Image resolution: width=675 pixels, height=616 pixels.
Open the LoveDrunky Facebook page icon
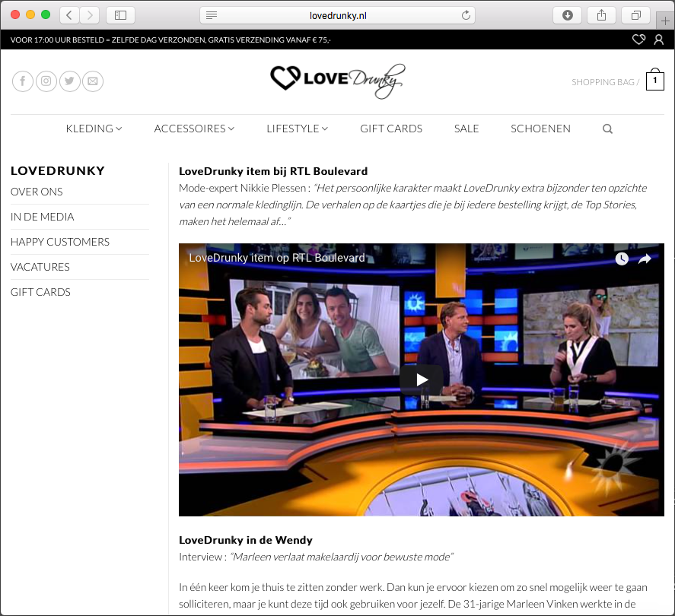(23, 81)
